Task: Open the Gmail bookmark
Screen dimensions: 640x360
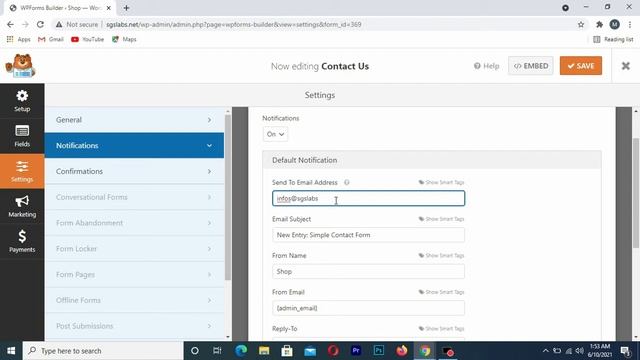Action: tap(51, 39)
